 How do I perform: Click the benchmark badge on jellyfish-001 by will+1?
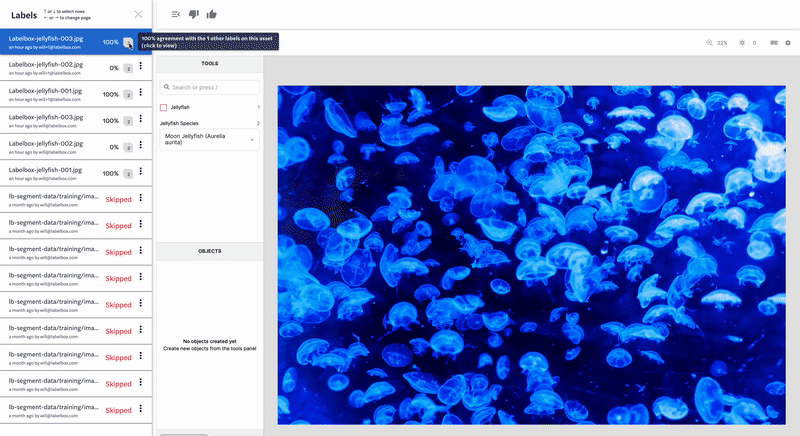[x=128, y=95]
